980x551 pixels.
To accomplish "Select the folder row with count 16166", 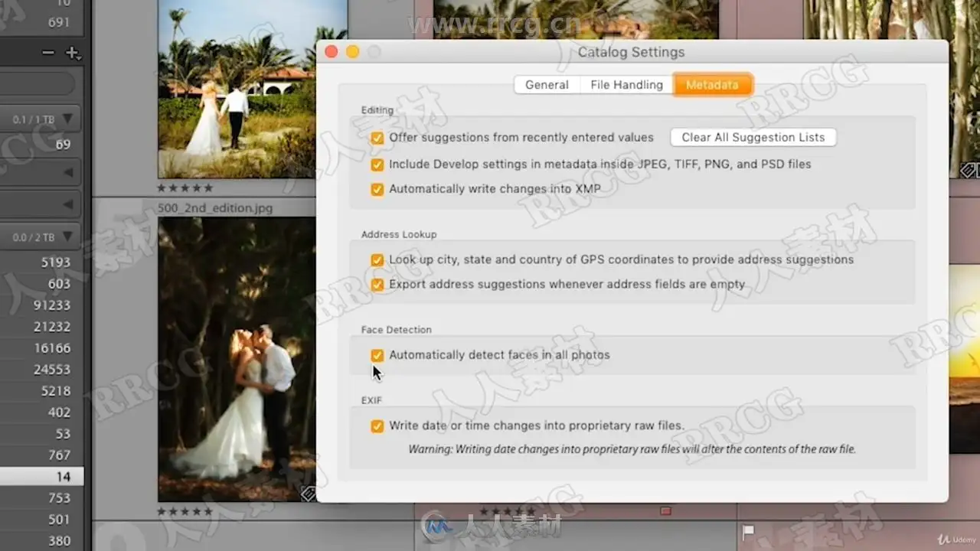I will (41, 348).
